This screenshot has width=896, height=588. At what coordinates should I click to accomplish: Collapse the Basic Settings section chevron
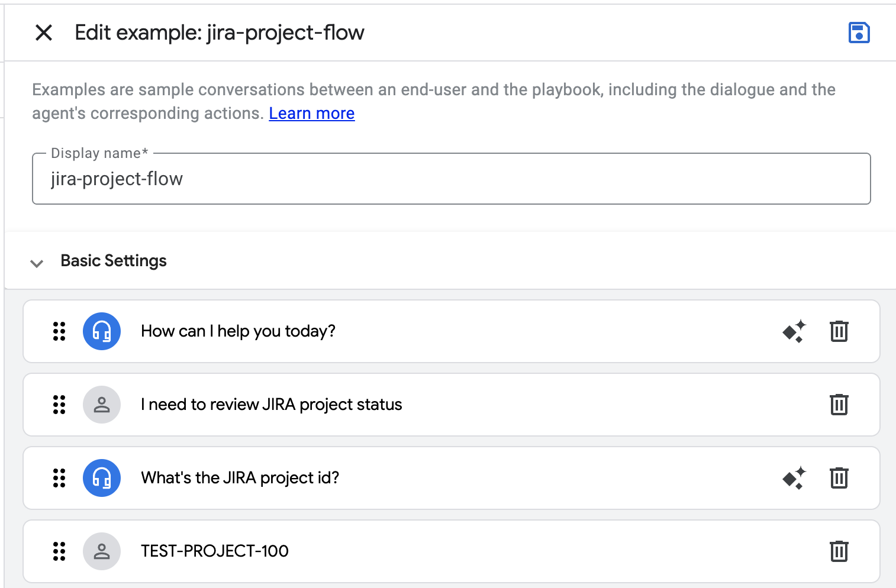point(37,263)
